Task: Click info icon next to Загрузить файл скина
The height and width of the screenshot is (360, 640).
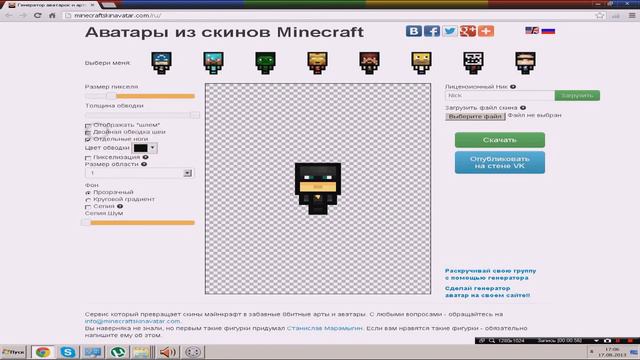Action: (x=523, y=108)
